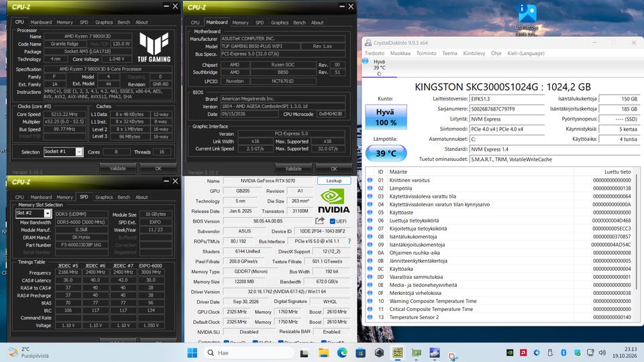Click the TUF GAMING B850-PLUS WIFI model field
This screenshot has width=644, height=362.
[260, 46]
